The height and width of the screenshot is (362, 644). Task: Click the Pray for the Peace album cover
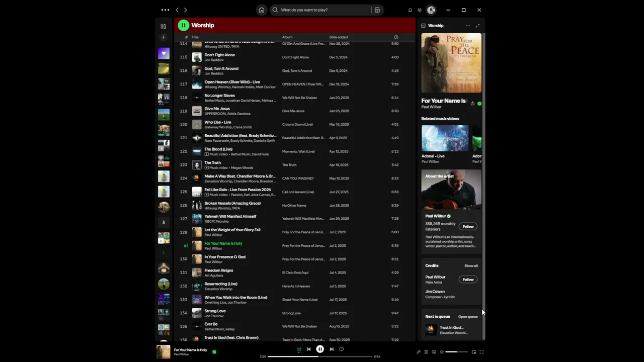point(451,63)
